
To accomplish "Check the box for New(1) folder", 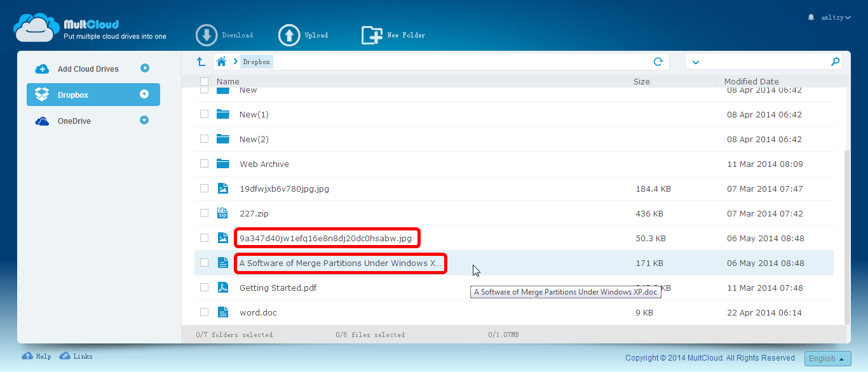I will point(204,114).
